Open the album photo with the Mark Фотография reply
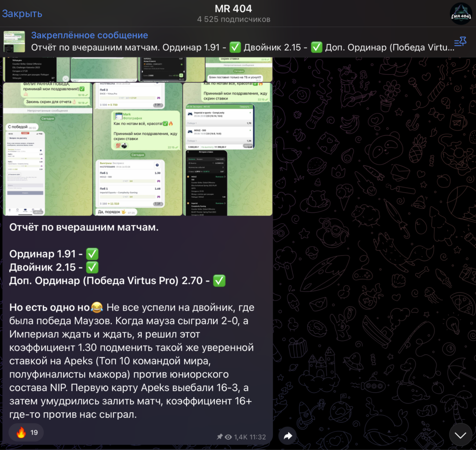Viewport: 476px width, 450px height. (138, 149)
